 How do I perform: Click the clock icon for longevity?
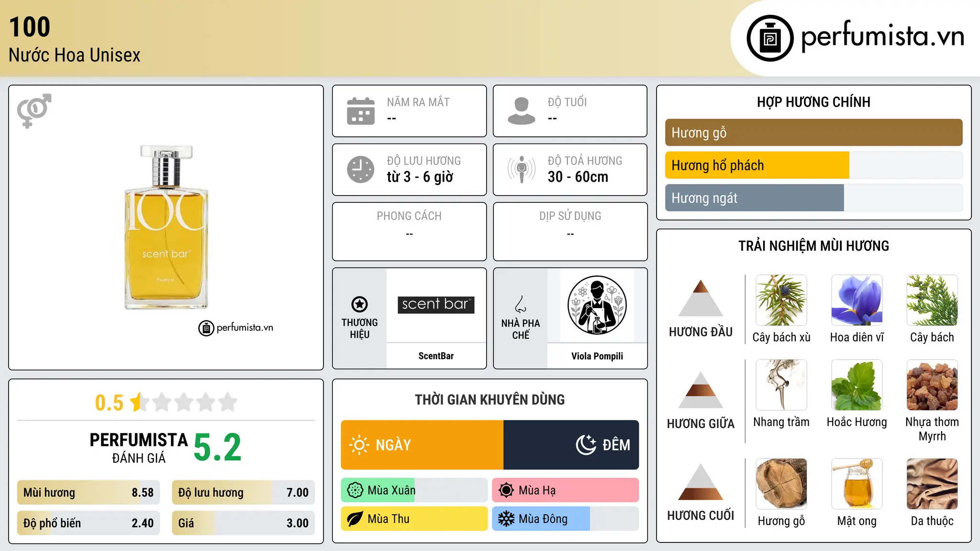pos(361,169)
